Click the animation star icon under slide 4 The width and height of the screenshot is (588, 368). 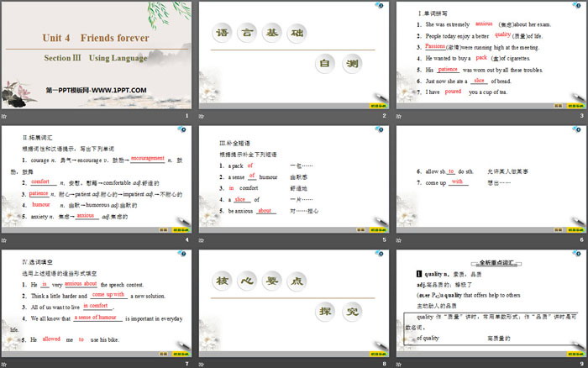[x=4, y=239]
